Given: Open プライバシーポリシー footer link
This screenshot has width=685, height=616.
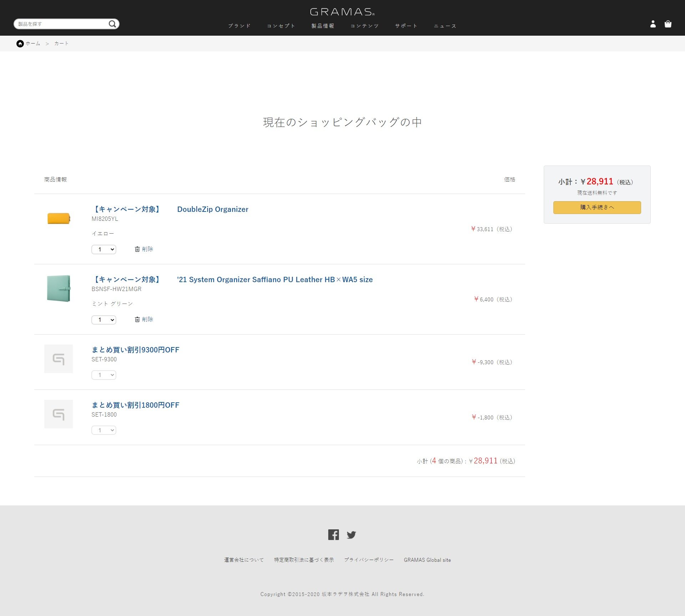Looking at the screenshot, I should [369, 560].
